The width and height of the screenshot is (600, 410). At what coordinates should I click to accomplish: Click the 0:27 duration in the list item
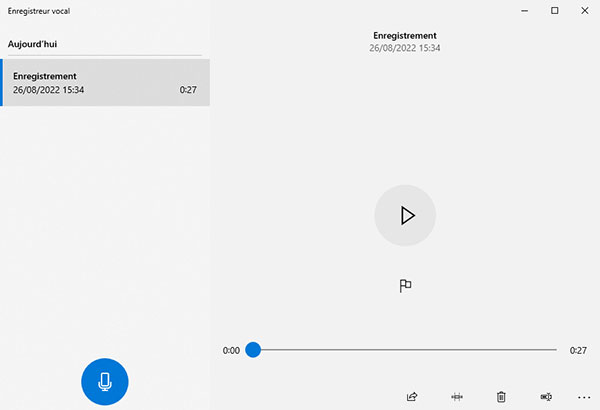coord(188,90)
